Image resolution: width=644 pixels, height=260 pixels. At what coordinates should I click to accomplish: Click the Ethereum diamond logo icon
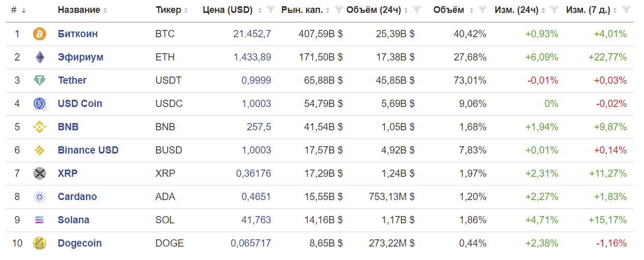(40, 57)
